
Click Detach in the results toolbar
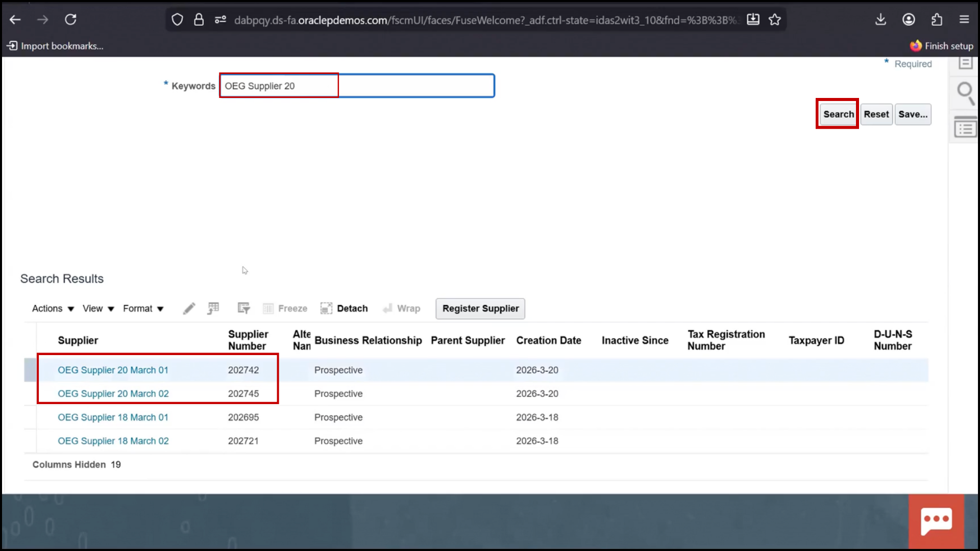point(344,309)
